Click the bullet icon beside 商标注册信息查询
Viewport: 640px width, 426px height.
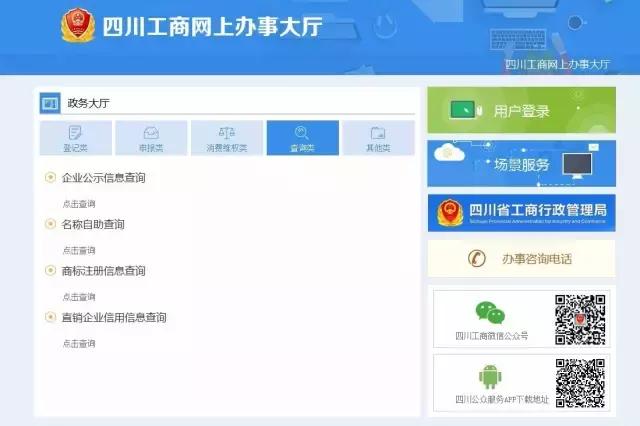[50, 271]
